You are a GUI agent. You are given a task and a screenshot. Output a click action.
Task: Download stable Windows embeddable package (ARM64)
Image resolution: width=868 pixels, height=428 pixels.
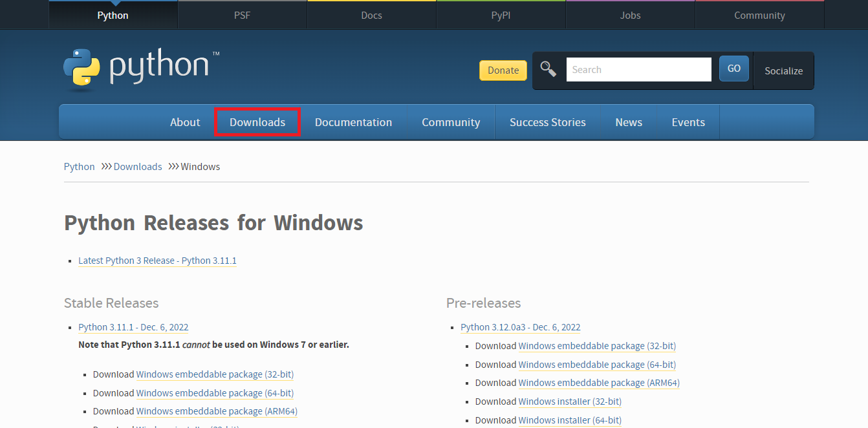(x=217, y=411)
